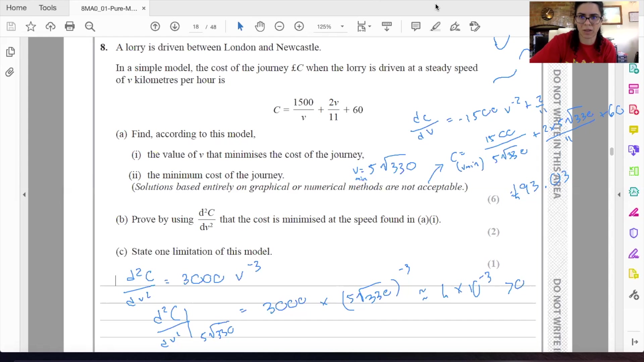Viewport: 644px width, 362px height.
Task: Switch to the Tools tab
Action: 47,8
